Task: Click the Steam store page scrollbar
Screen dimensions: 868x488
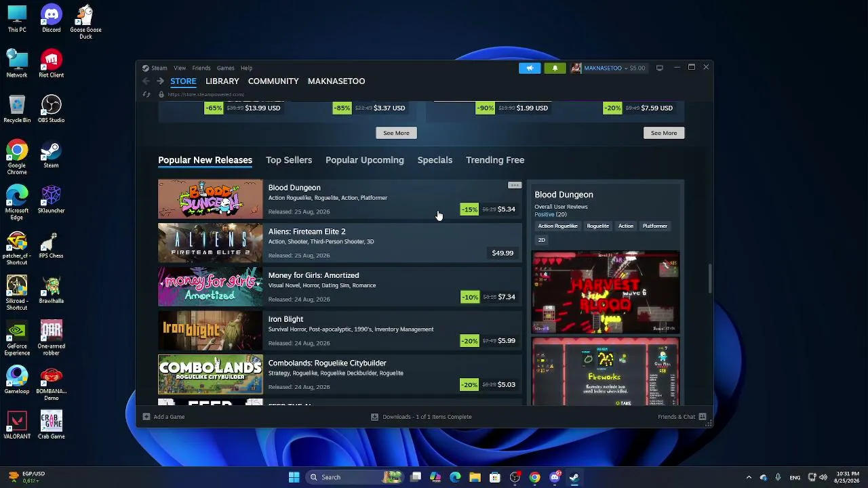Action: click(x=709, y=279)
